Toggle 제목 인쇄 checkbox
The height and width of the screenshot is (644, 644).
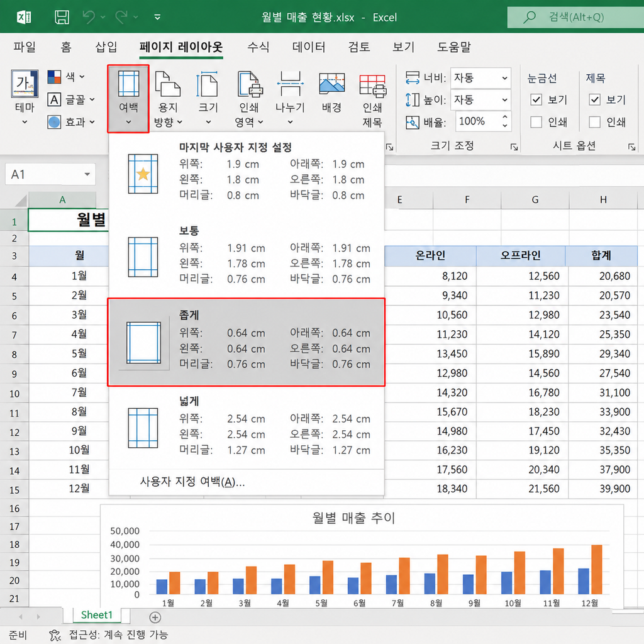594,122
